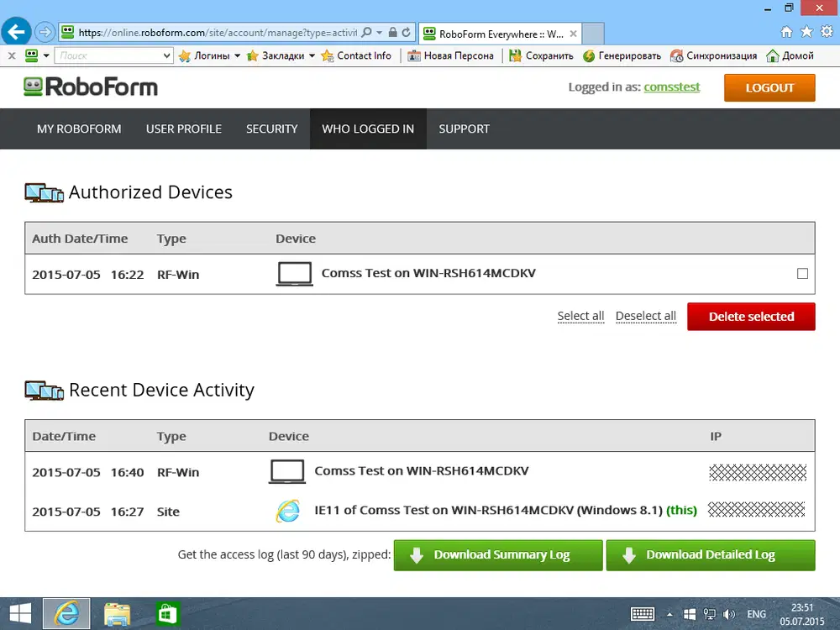Click the Deselect all link

pyautogui.click(x=645, y=316)
